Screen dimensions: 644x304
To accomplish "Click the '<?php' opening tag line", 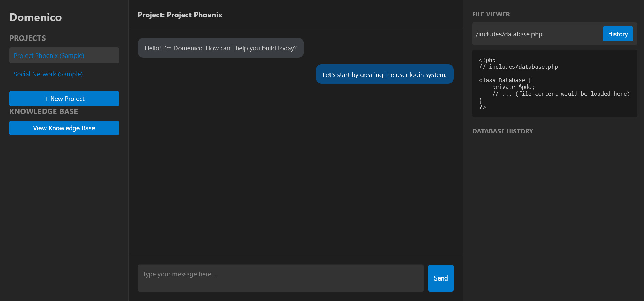I will (487, 60).
